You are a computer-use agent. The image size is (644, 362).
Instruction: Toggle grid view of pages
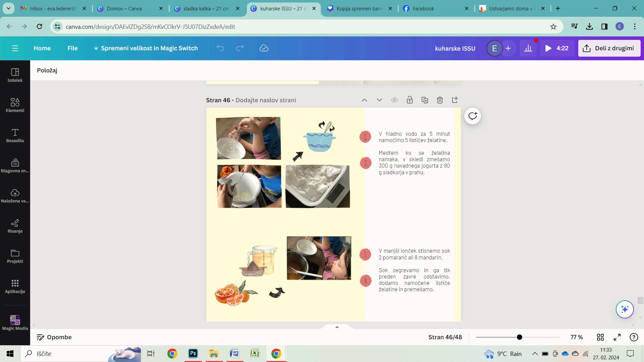pyautogui.click(x=600, y=337)
